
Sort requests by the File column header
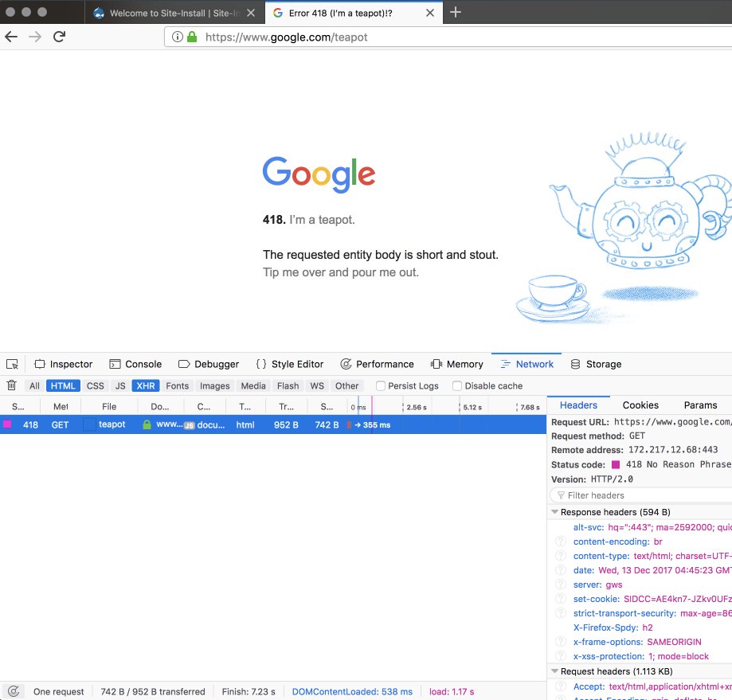click(109, 406)
